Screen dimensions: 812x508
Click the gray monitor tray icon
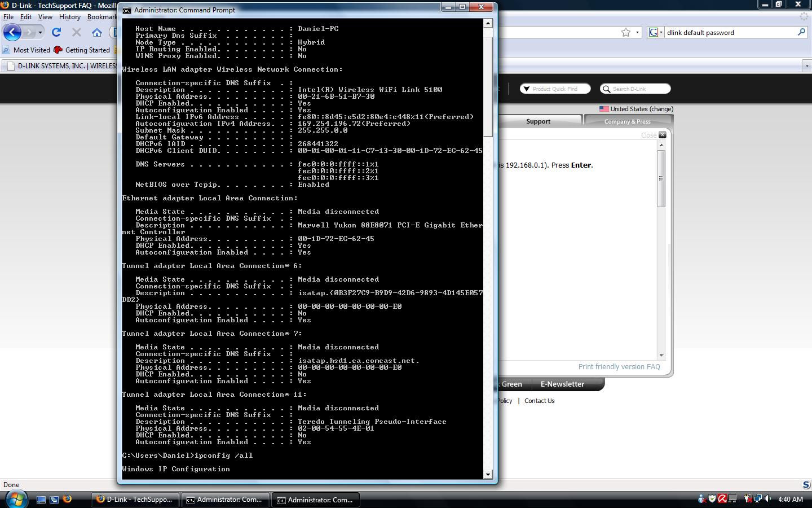(732, 499)
